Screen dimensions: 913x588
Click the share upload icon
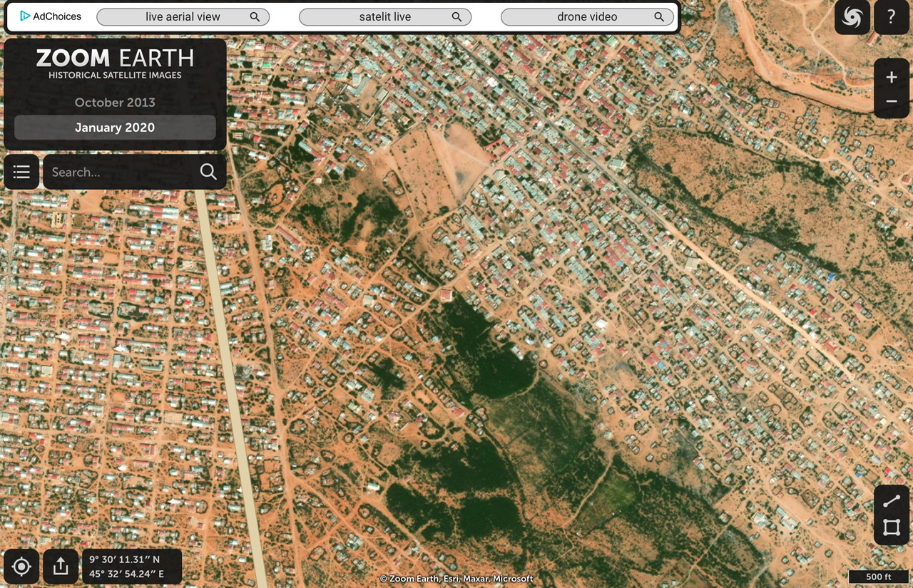(x=61, y=567)
